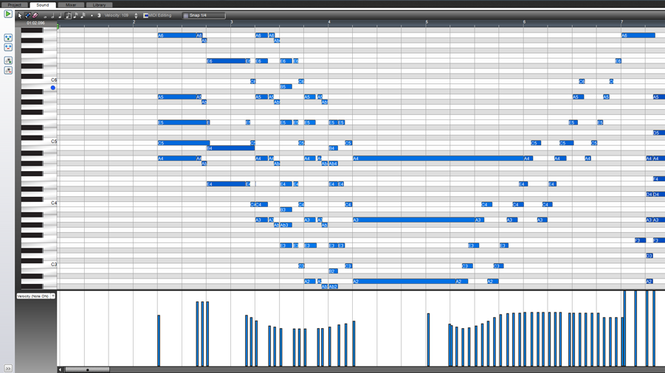
Task: Select the first long A6 note at top
Action: click(x=177, y=36)
